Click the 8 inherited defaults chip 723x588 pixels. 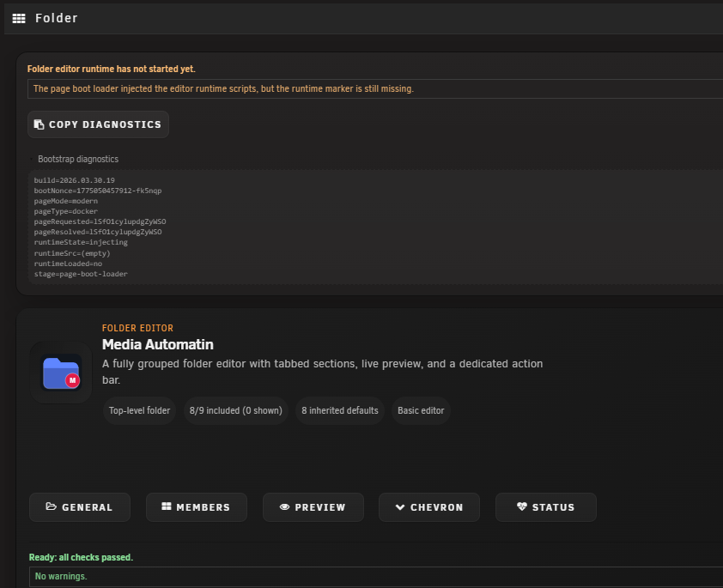(x=340, y=410)
